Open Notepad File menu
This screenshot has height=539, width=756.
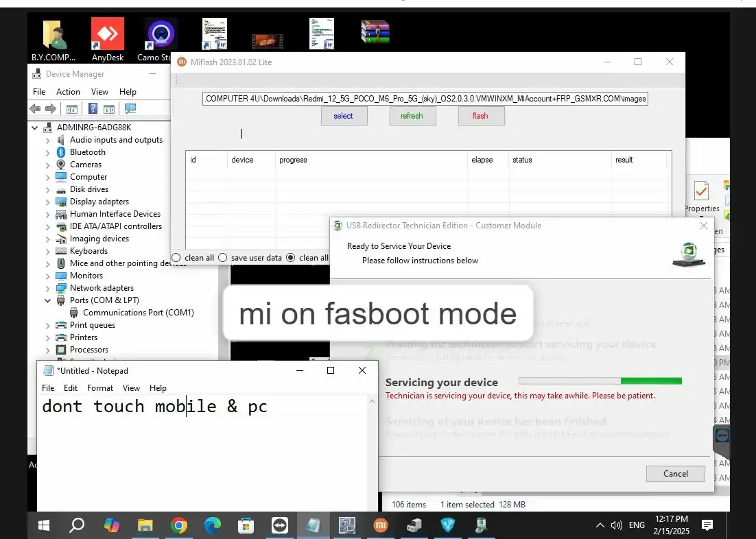pos(48,388)
